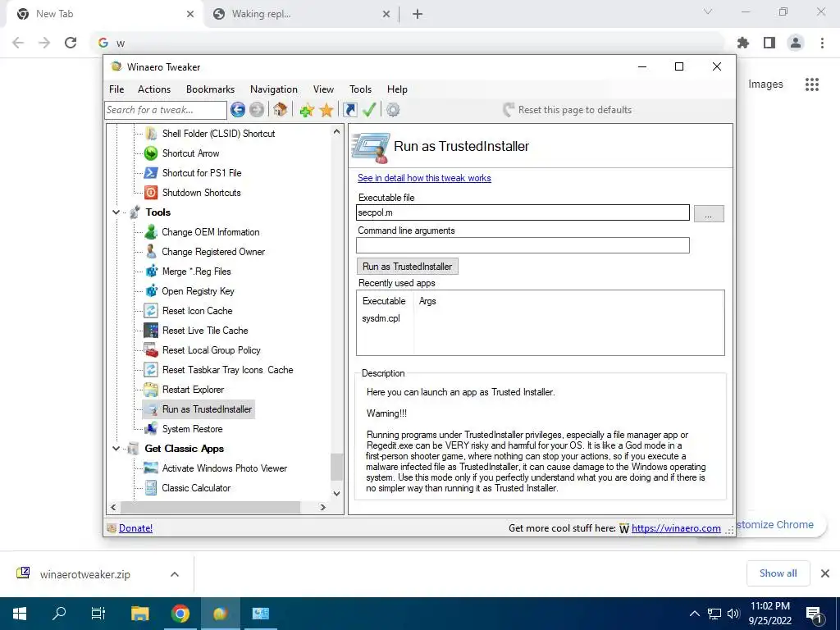The width and height of the screenshot is (840, 630).
Task: Click the greyed Forward arrow in Winaero toolbar
Action: click(257, 110)
